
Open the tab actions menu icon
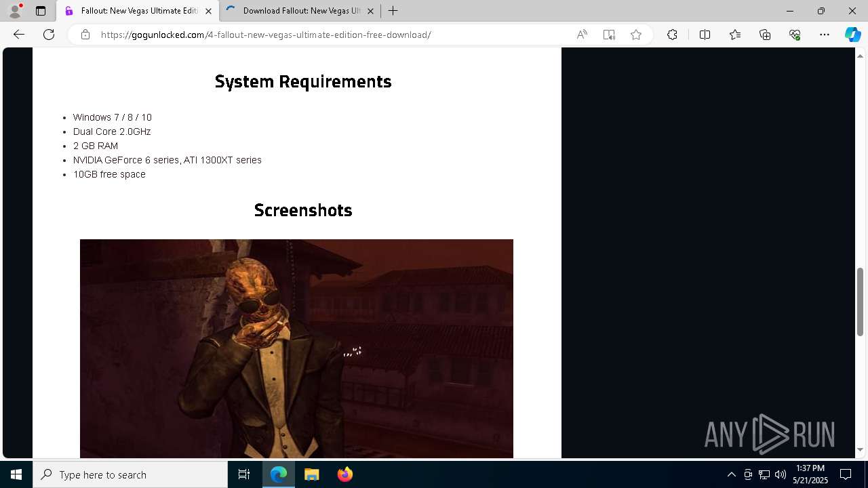[41, 11]
